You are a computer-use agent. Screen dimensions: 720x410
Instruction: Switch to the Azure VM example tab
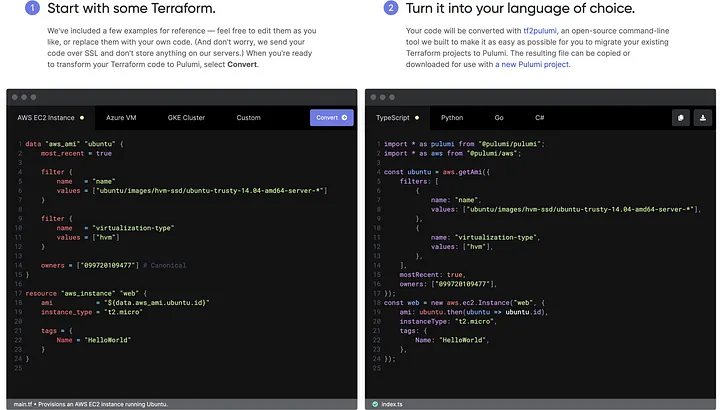(x=121, y=118)
